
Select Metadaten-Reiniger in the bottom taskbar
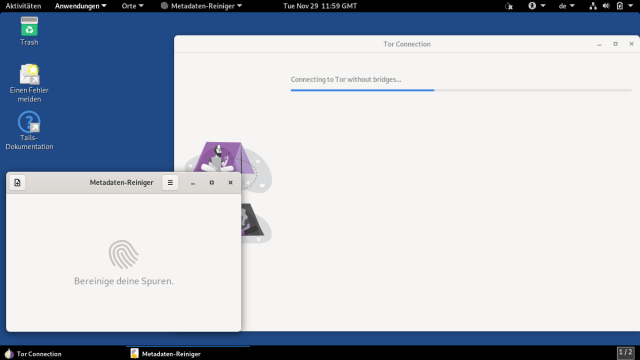166,353
